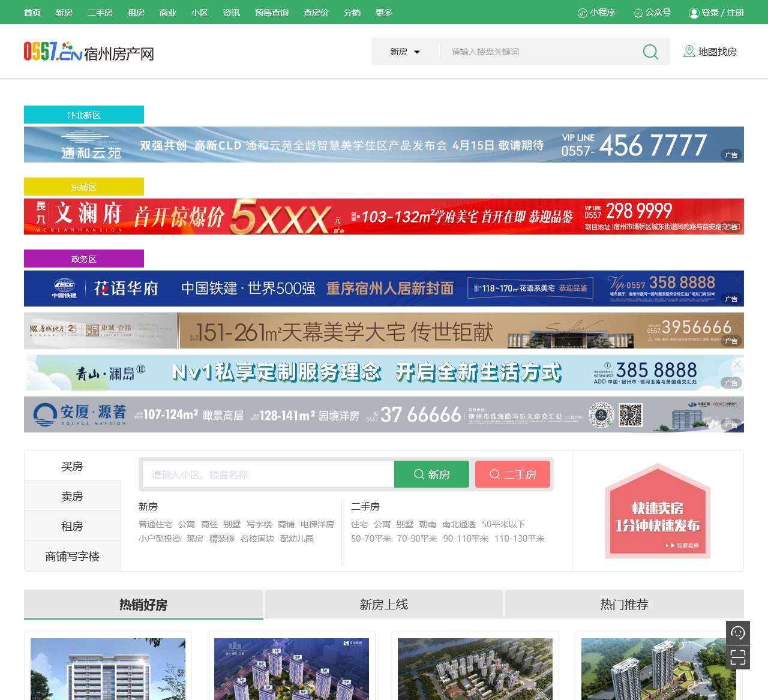Open 分销 in top navigation
Image resolution: width=768 pixels, height=700 pixels.
[x=352, y=13]
